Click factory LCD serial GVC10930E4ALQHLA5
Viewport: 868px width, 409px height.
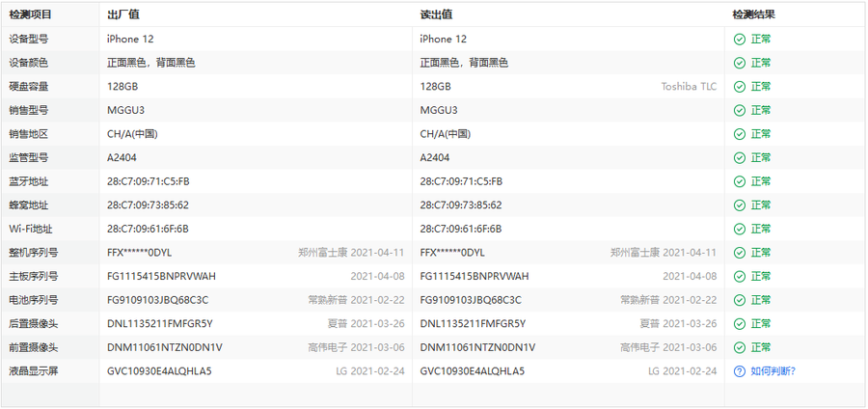point(159,371)
